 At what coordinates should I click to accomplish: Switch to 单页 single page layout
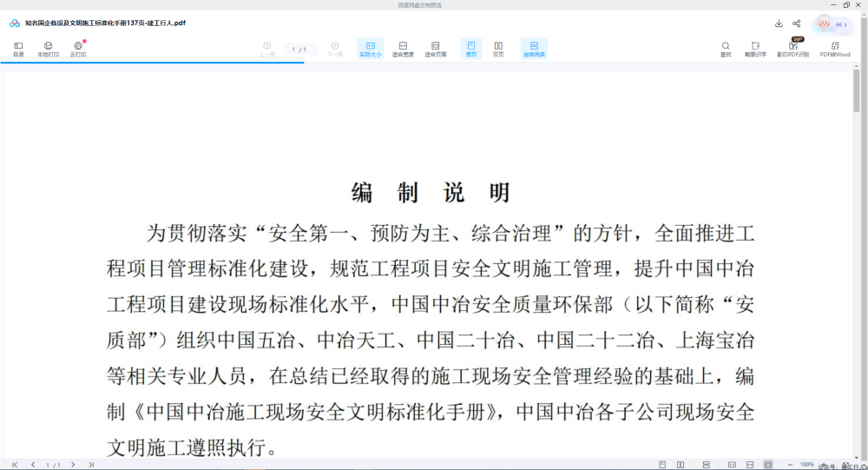click(x=471, y=49)
